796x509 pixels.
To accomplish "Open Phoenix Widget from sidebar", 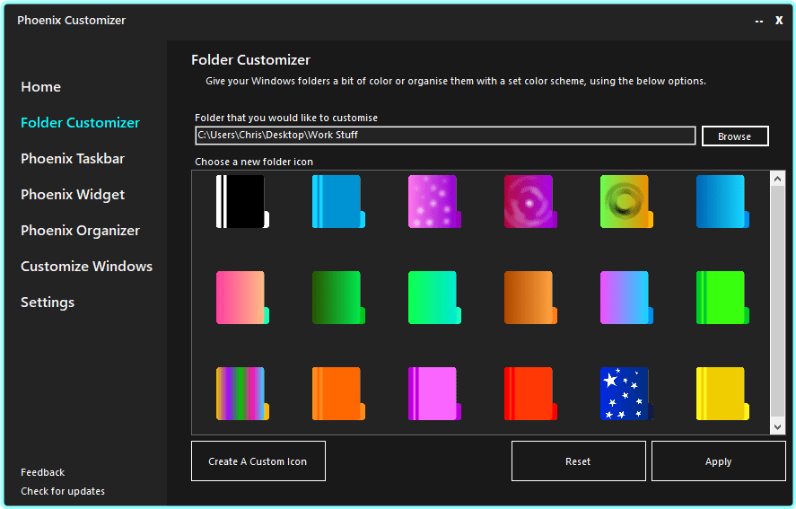I will 72,195.
